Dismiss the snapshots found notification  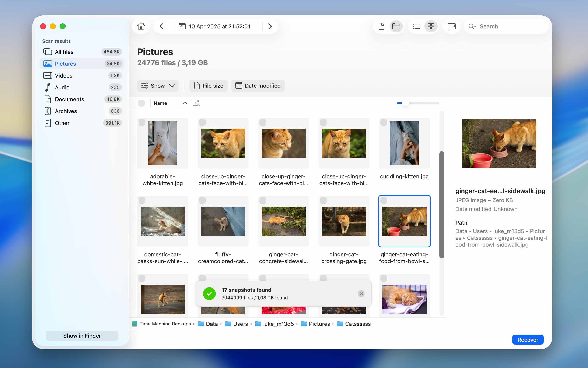point(361,293)
